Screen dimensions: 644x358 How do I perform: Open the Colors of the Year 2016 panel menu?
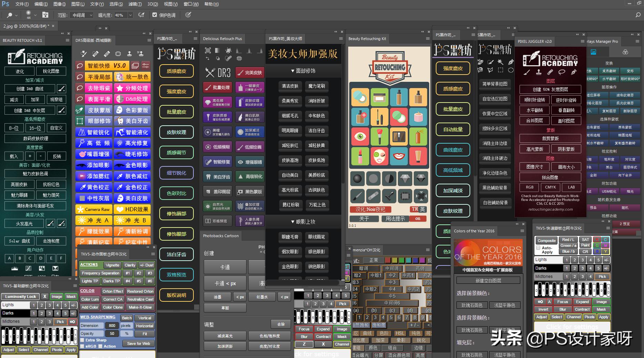pos(522,231)
